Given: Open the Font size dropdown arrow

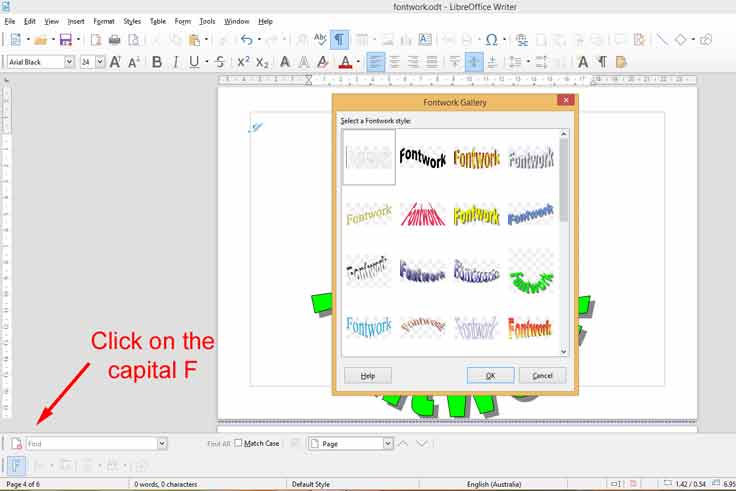Looking at the screenshot, I should point(100,62).
